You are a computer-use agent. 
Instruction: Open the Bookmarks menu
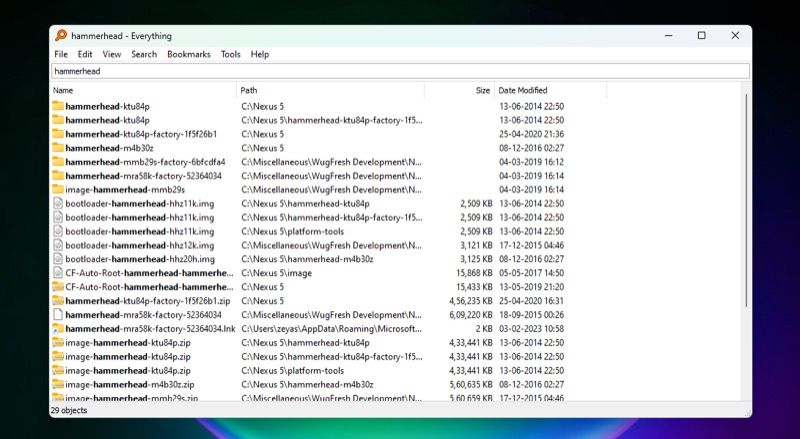(189, 54)
